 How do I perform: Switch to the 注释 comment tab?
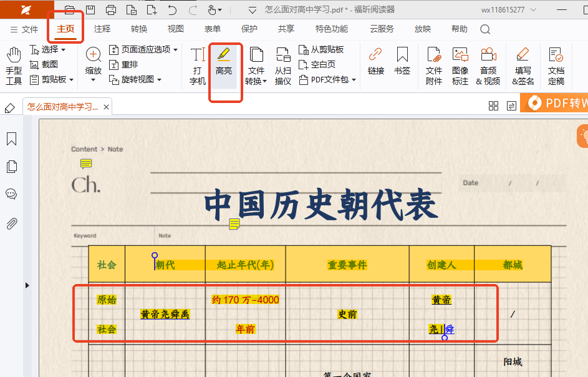[x=102, y=29]
